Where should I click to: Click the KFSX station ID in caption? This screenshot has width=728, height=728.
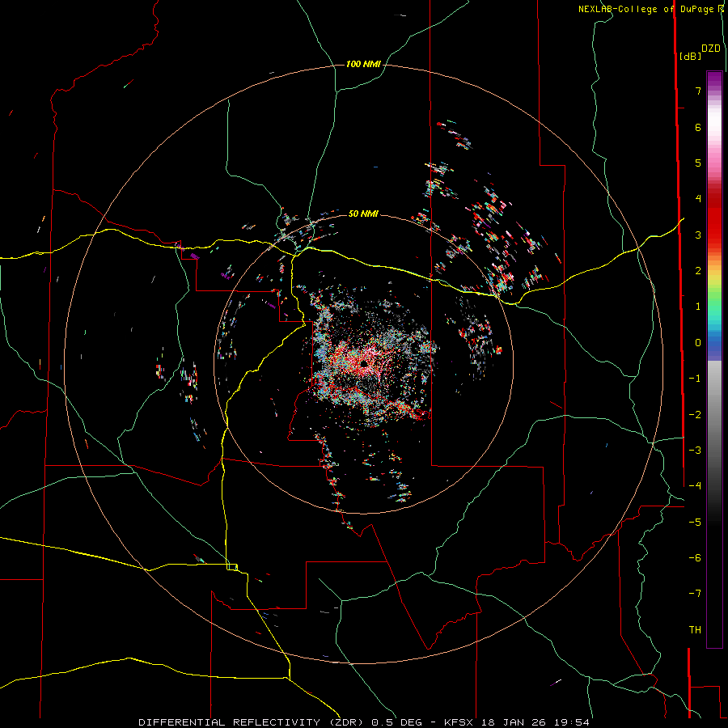click(x=459, y=722)
